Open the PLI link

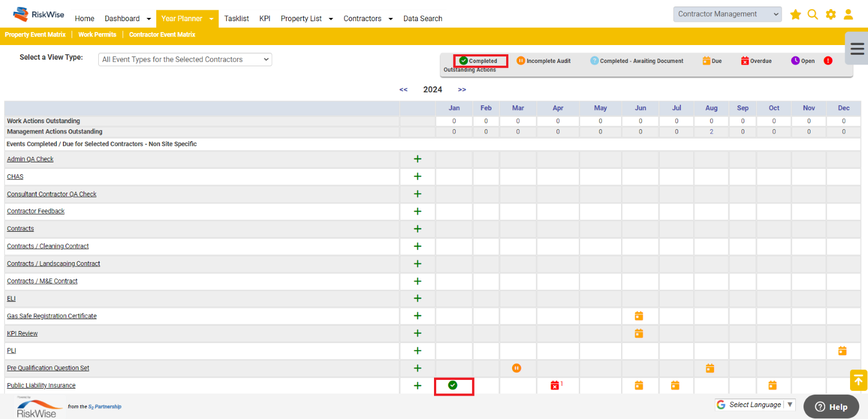coord(11,351)
